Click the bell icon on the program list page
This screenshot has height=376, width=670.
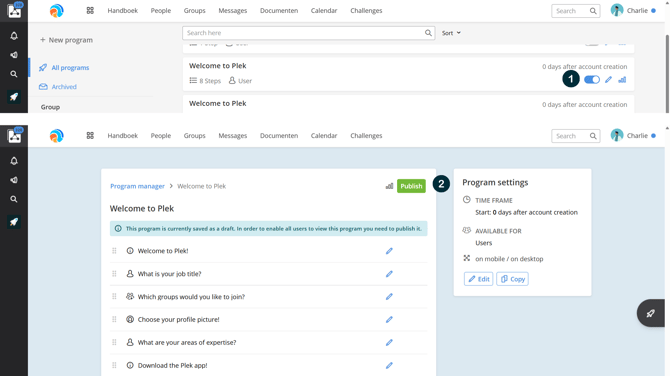pyautogui.click(x=14, y=36)
